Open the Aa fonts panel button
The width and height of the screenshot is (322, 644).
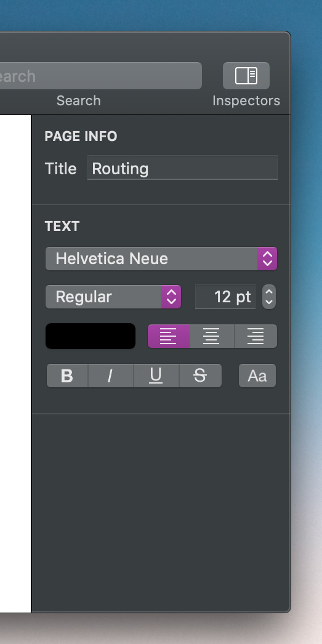coord(257,376)
